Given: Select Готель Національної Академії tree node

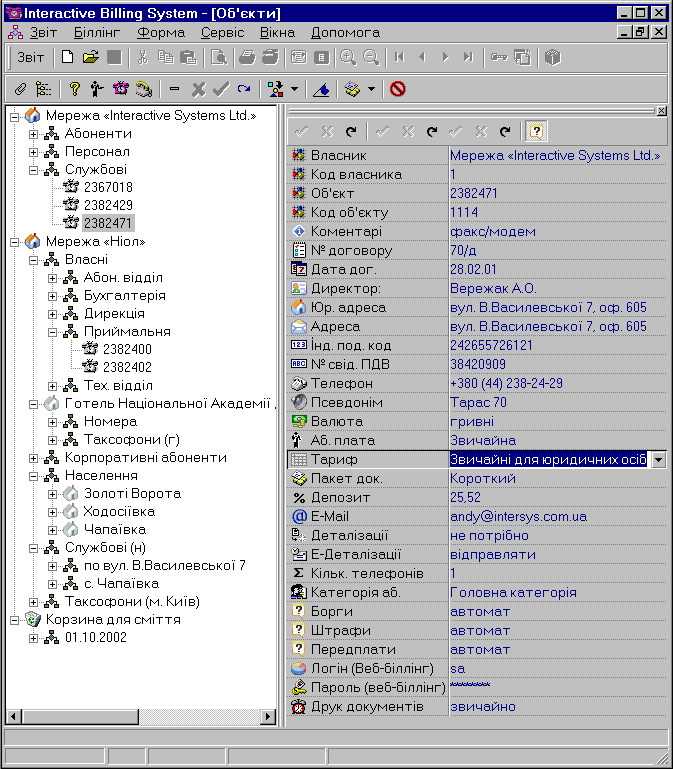Looking at the screenshot, I should pyautogui.click(x=169, y=404).
